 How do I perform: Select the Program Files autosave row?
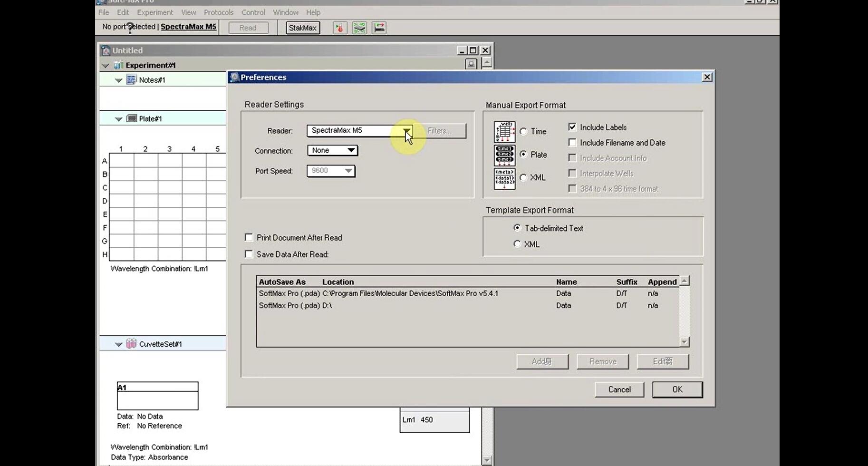468,293
